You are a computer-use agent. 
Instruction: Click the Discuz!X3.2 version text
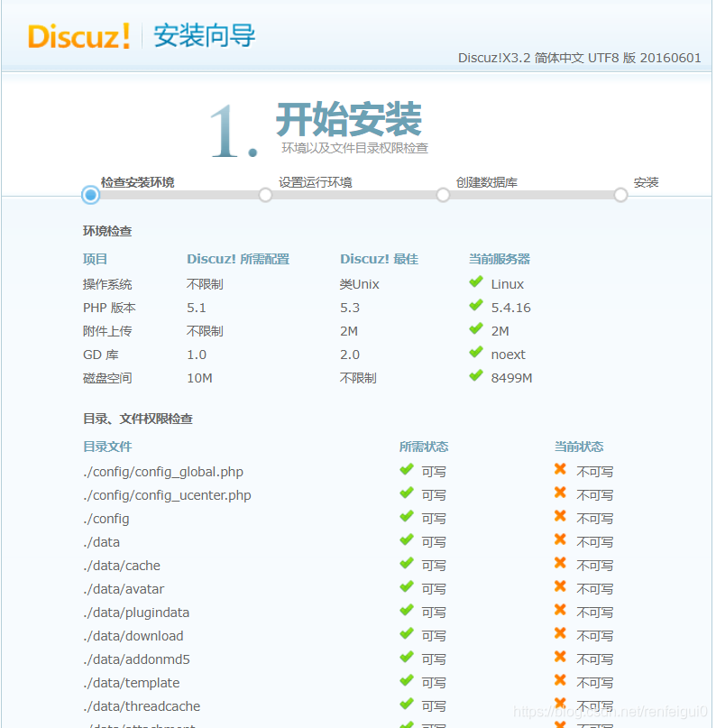click(580, 58)
